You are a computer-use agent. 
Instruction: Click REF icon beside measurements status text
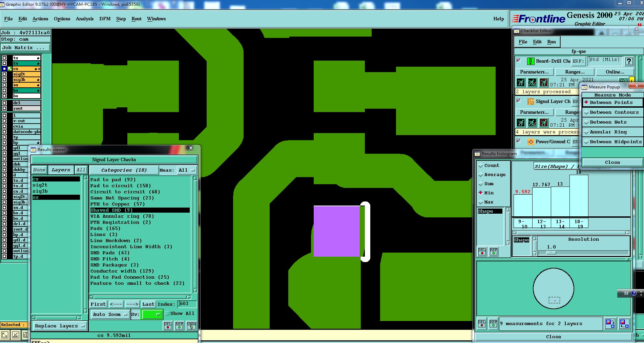coord(493,324)
